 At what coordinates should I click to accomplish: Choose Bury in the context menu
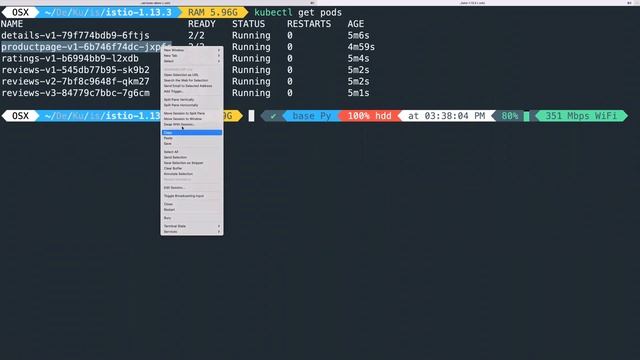192,218
